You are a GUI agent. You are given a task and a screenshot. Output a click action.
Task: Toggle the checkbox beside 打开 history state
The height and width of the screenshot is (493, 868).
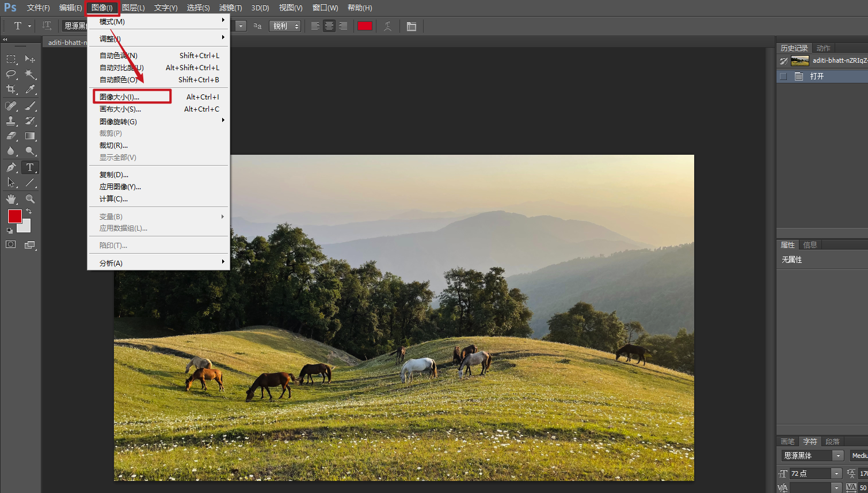(783, 77)
